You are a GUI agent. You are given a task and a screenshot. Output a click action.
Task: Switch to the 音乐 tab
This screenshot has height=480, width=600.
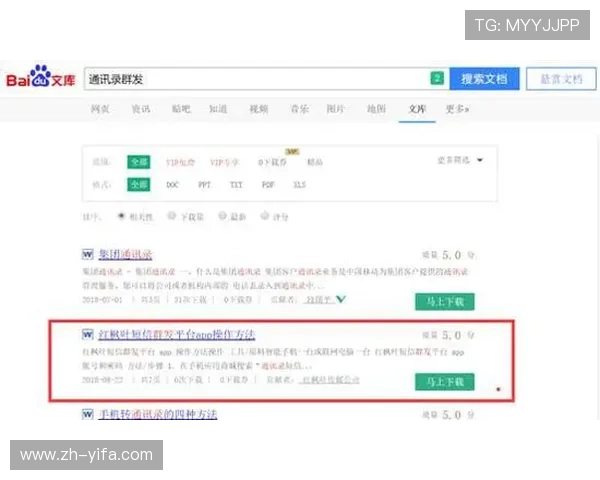(299, 109)
